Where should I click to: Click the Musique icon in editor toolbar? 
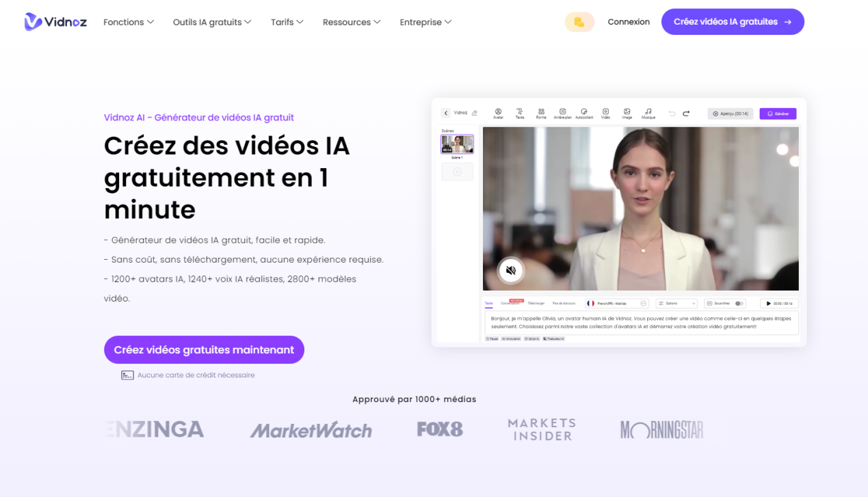tap(648, 113)
